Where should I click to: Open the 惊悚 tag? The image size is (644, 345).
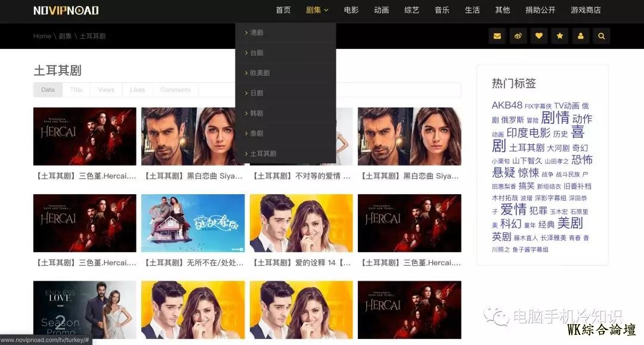tap(528, 172)
